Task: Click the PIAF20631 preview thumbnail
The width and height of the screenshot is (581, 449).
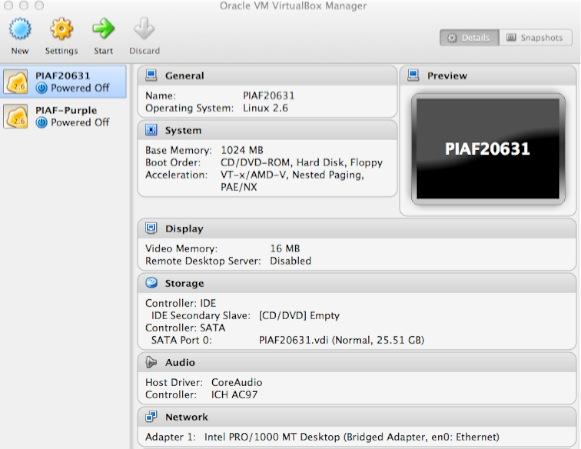Action: click(x=488, y=149)
